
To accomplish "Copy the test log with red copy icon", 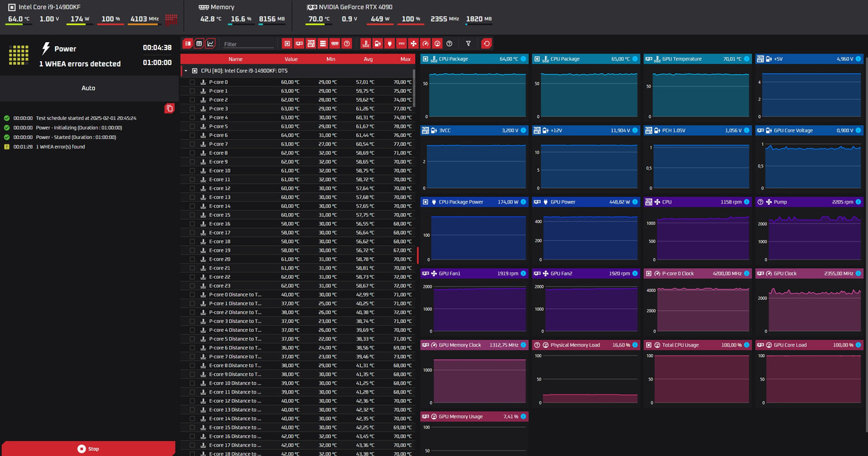I will point(170,109).
